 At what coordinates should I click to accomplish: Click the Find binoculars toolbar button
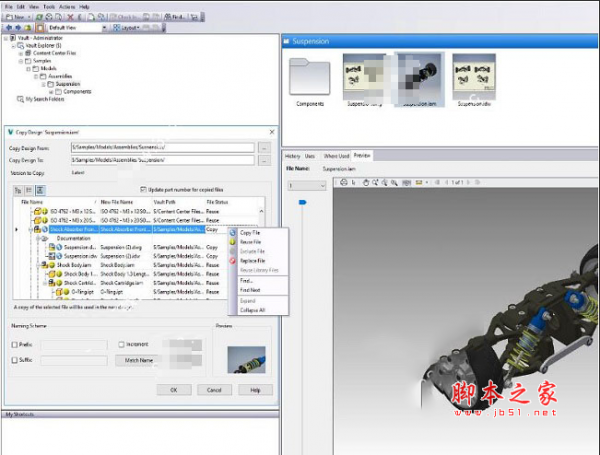coord(175,17)
